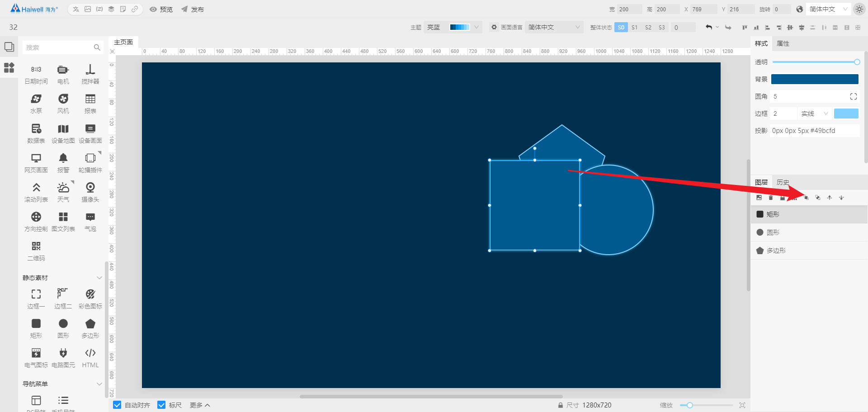Switch to the 样式 style tab
This screenshot has height=412, width=868.
tap(761, 43)
